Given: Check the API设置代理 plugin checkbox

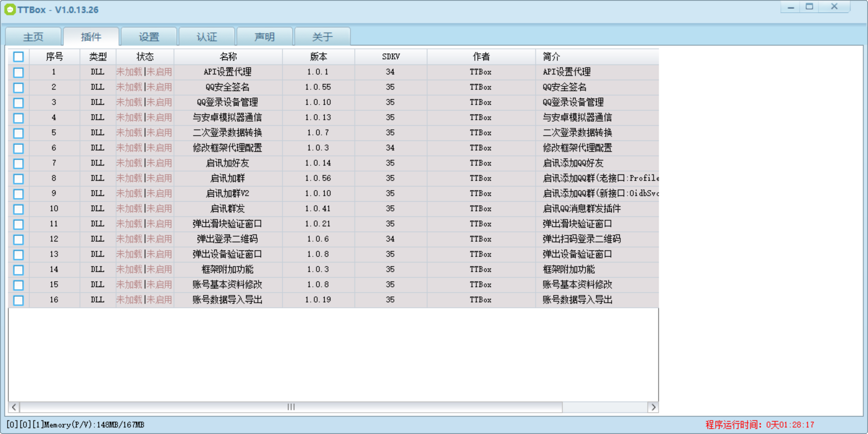Looking at the screenshot, I should (x=19, y=72).
